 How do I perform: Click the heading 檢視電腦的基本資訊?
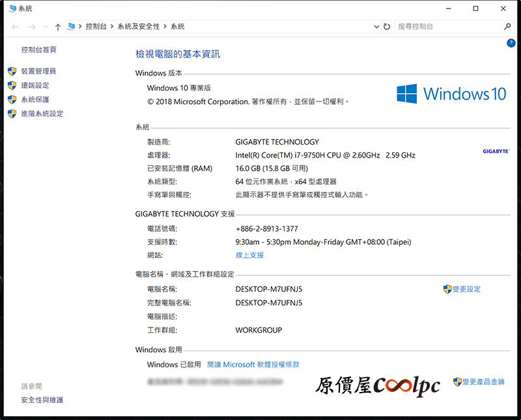pos(178,54)
